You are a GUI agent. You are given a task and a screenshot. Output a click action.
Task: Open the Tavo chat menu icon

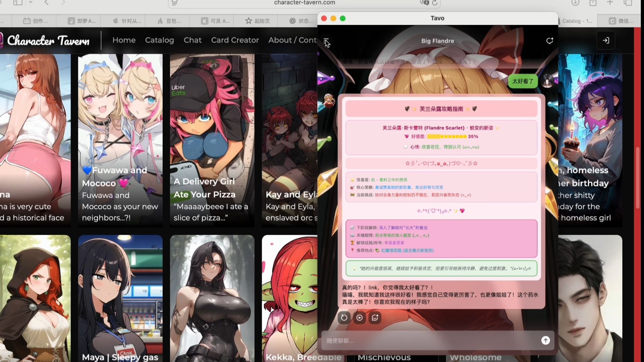(326, 41)
